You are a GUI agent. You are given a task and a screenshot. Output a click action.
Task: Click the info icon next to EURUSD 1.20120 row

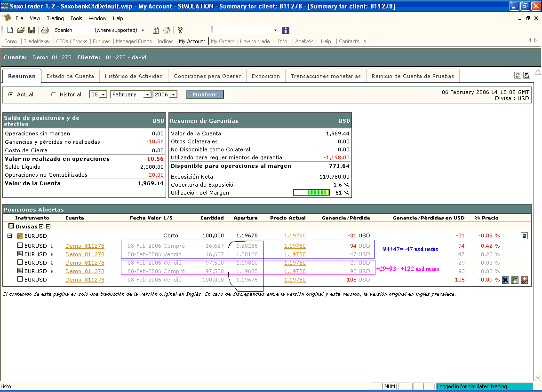(x=52, y=255)
